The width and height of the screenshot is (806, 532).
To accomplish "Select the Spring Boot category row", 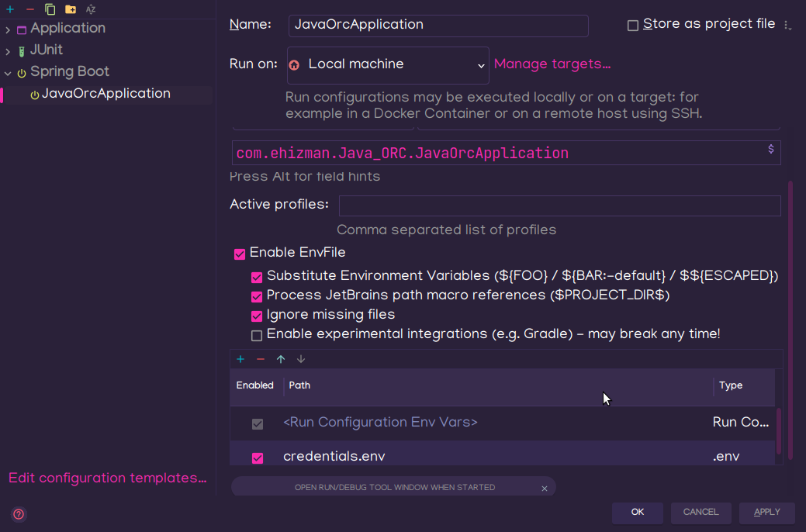I will (70, 71).
